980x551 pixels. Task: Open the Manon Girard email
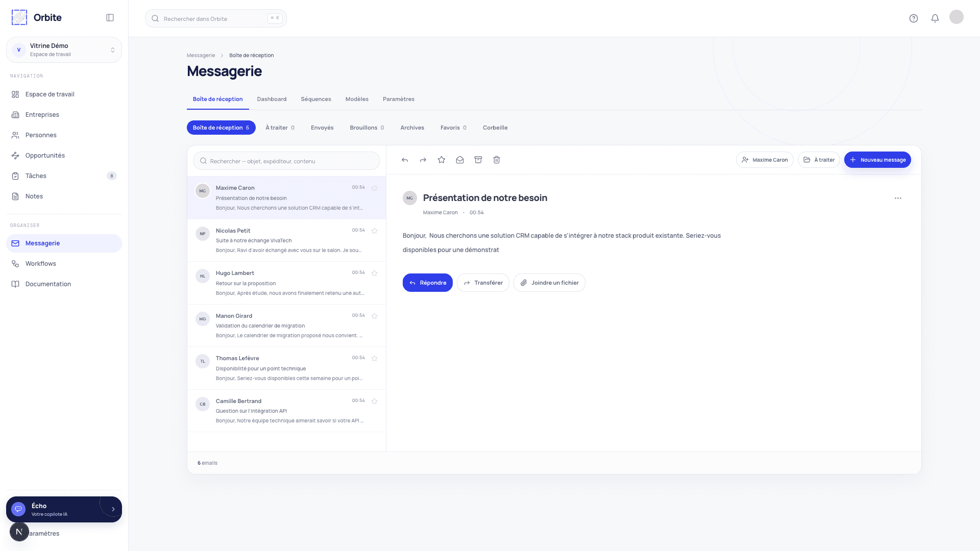[286, 325]
